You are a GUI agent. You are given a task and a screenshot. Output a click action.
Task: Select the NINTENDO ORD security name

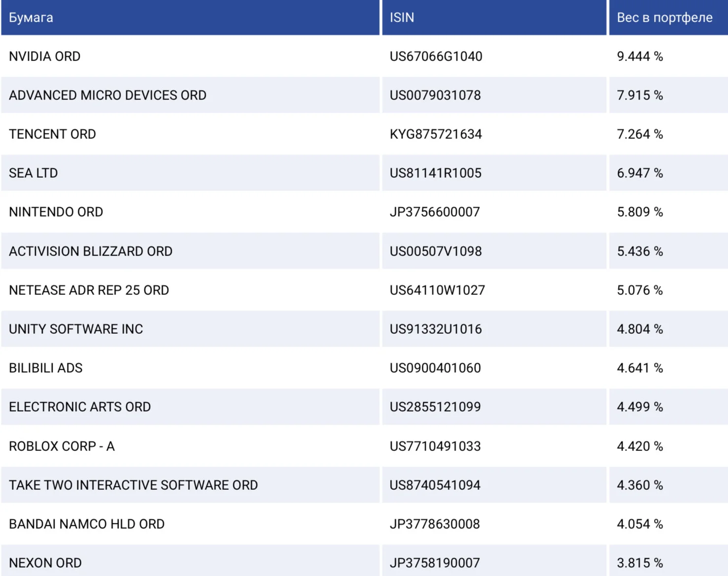click(x=56, y=212)
